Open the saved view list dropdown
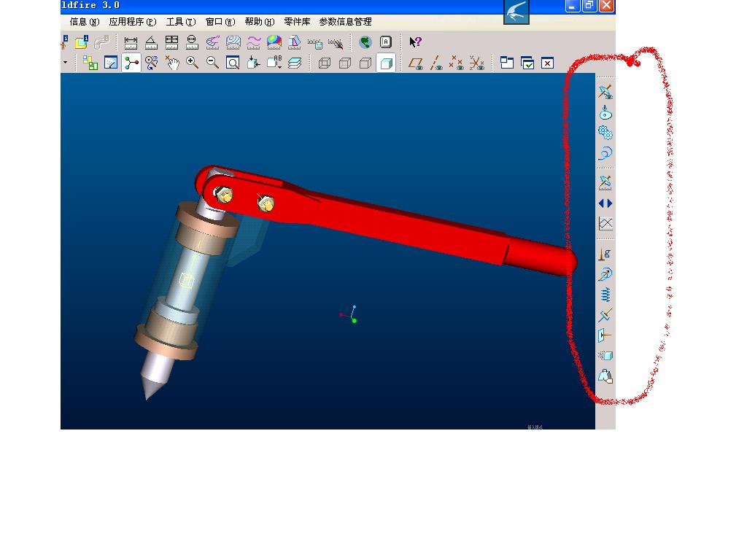This screenshot has height=560, width=747. (274, 62)
